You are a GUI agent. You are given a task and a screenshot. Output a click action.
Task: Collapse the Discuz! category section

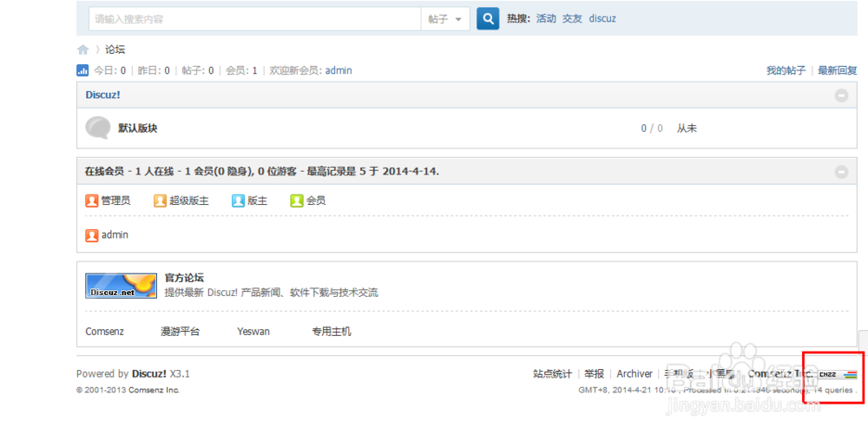coord(841,96)
